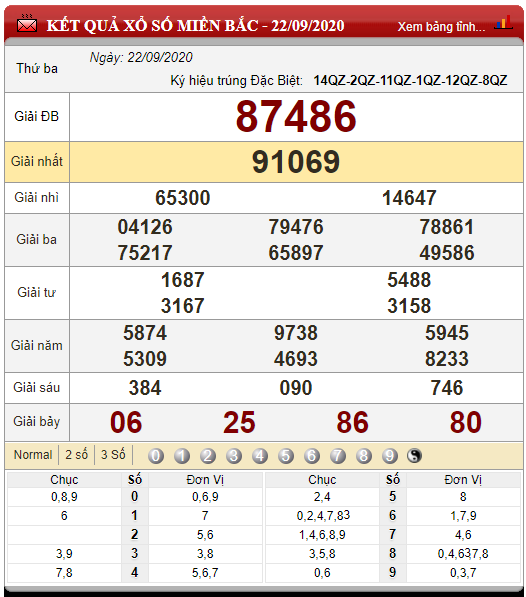This screenshot has height=597, width=526.
Task: Select fourth prize number 3167
Action: point(182,306)
